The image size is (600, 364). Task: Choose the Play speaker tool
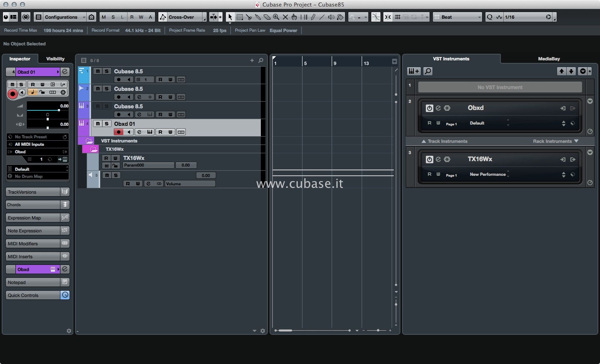[x=331, y=17]
